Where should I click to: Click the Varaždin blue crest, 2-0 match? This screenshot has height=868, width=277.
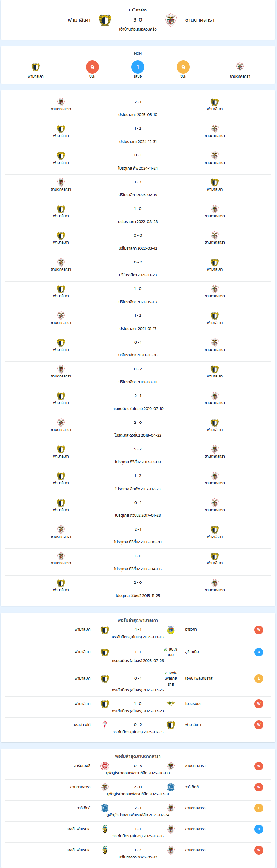click(x=171, y=787)
